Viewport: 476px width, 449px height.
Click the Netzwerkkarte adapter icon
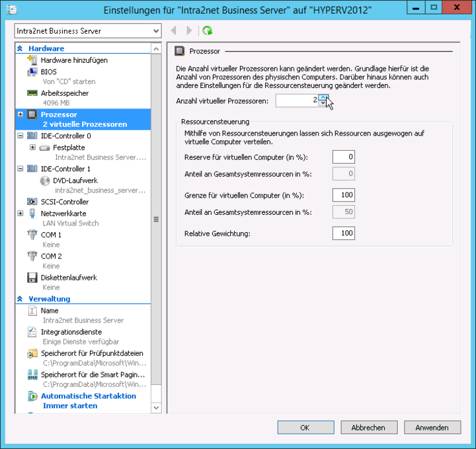[x=32, y=214]
